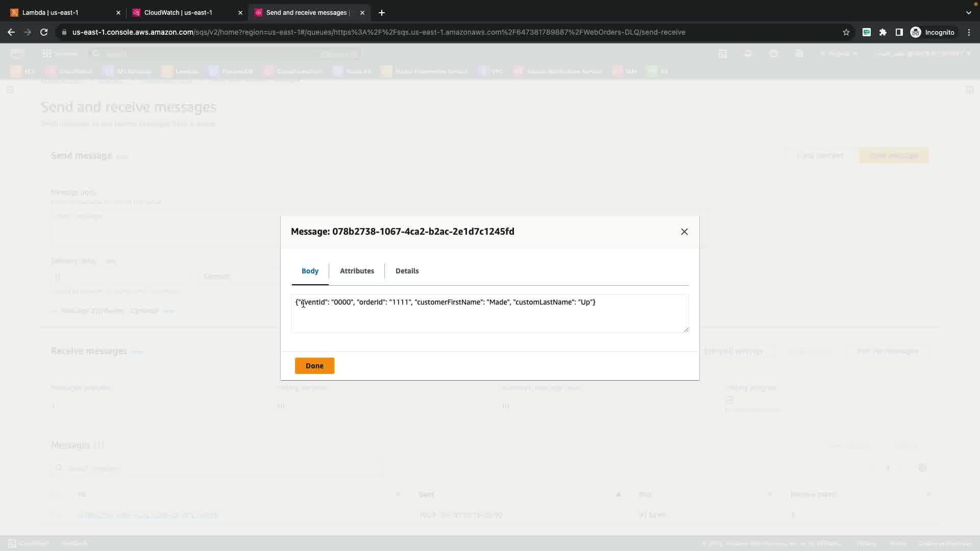The image size is (980, 551).
Task: Select the Body tab in dialog
Action: (310, 271)
